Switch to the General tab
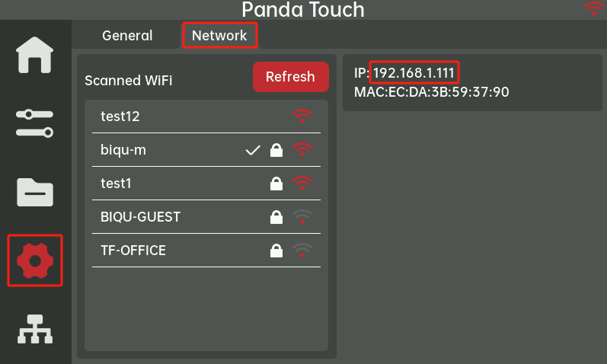The height and width of the screenshot is (364, 607). click(127, 36)
